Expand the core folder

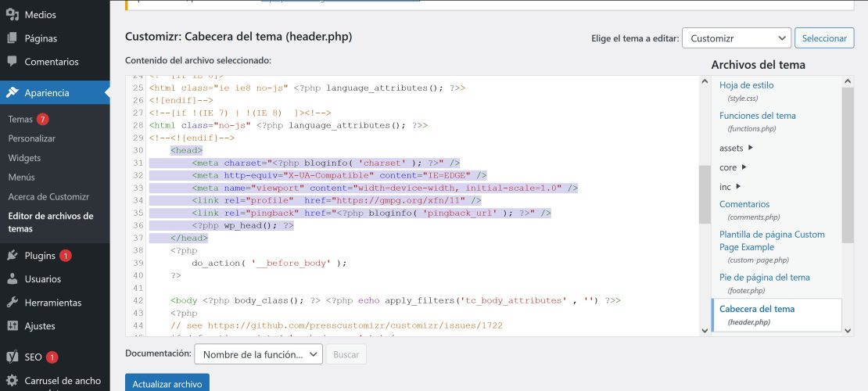(733, 167)
